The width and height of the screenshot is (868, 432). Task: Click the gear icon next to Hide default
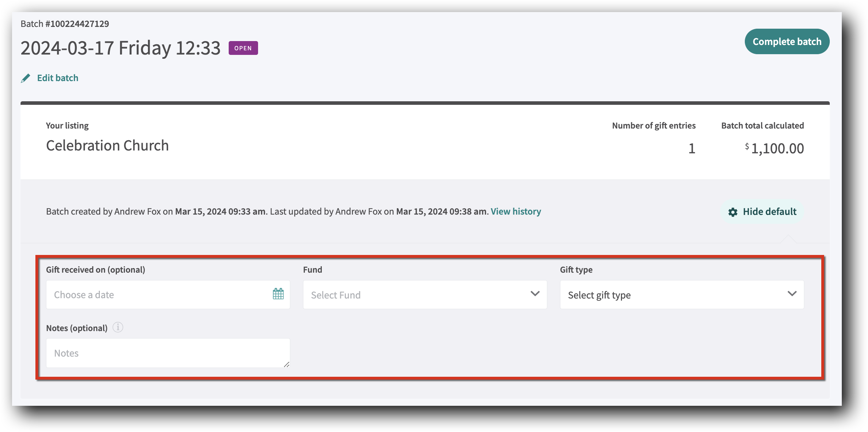tap(733, 212)
